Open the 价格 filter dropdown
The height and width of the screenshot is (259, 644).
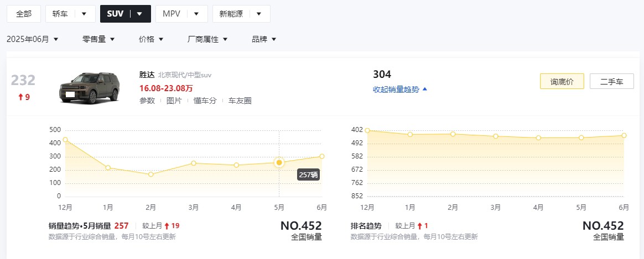pos(151,39)
